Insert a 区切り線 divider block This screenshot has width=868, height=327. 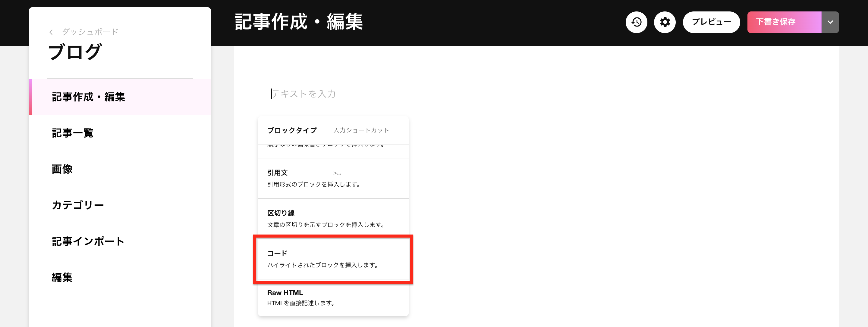pos(333,219)
